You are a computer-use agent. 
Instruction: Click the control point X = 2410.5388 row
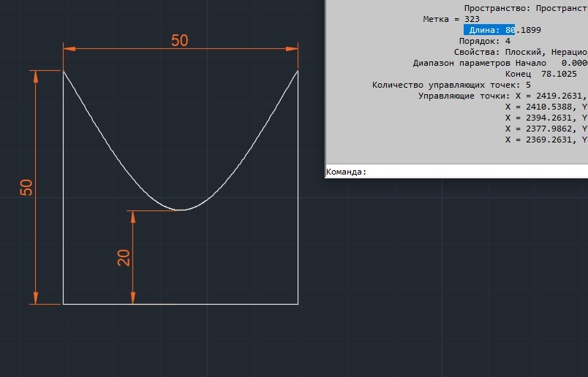(x=546, y=107)
